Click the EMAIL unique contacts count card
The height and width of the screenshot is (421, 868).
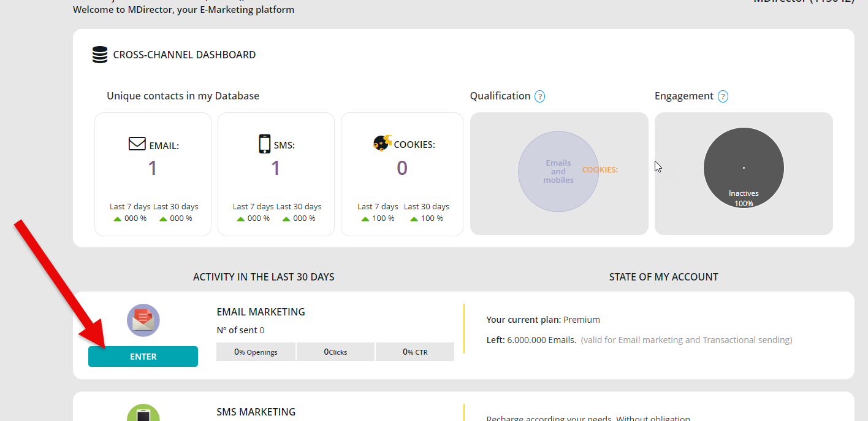[x=153, y=174]
